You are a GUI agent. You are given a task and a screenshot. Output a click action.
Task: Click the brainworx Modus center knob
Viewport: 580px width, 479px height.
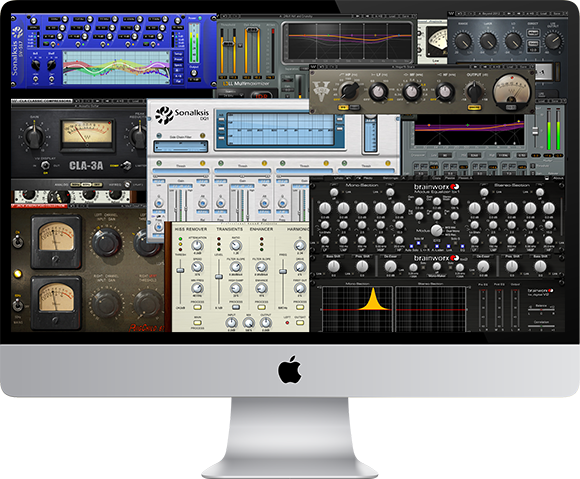[437, 230]
